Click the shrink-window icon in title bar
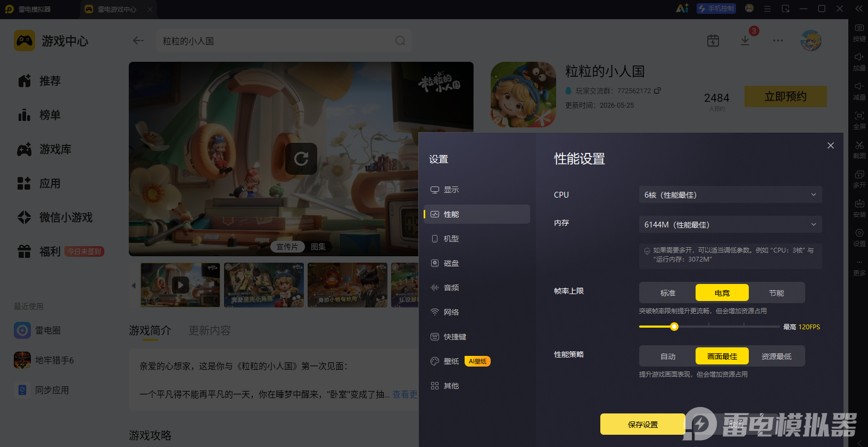 pyautogui.click(x=786, y=9)
